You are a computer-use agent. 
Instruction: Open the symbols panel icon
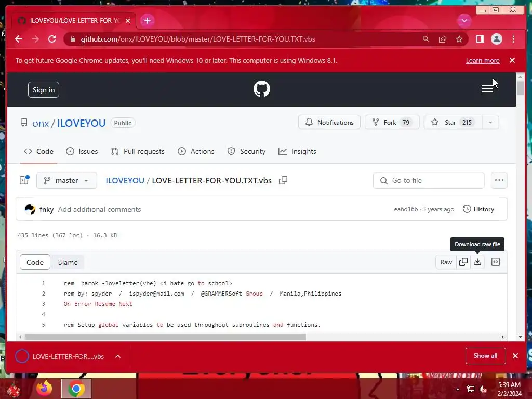[495, 262]
